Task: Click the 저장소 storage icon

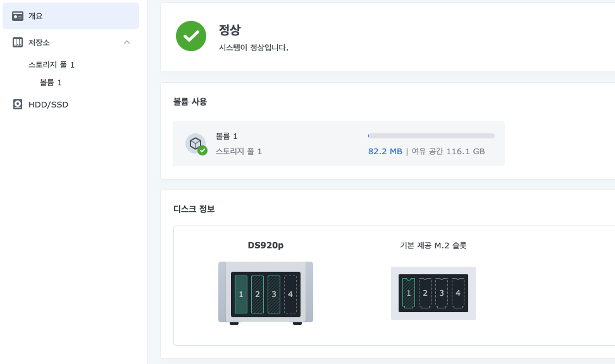Action: [x=18, y=42]
